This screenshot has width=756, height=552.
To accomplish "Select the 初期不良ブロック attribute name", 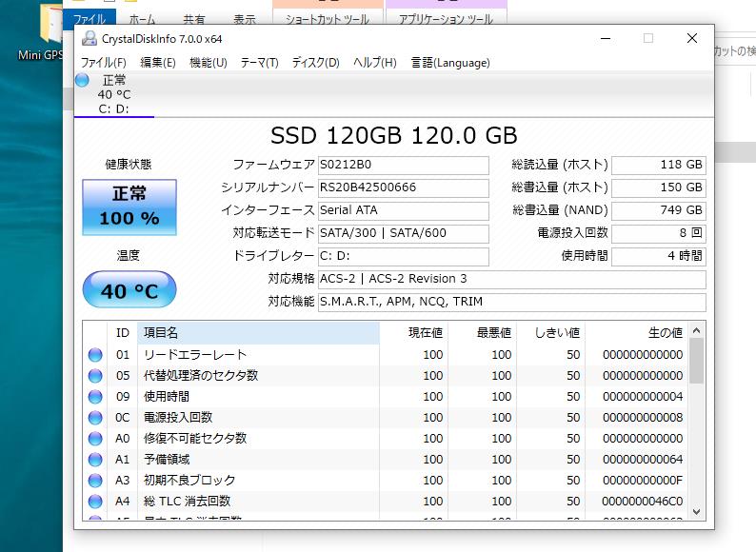I will (189, 481).
